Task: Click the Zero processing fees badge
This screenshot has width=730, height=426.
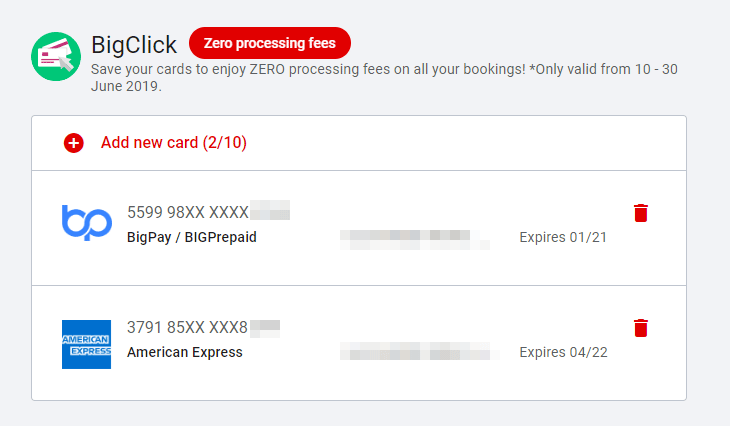Action: pos(270,43)
